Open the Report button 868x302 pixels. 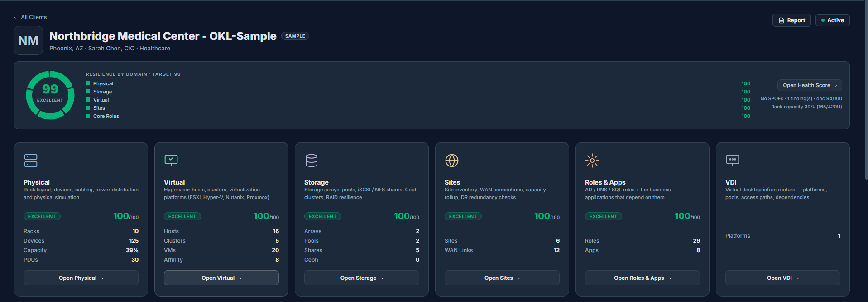791,20
